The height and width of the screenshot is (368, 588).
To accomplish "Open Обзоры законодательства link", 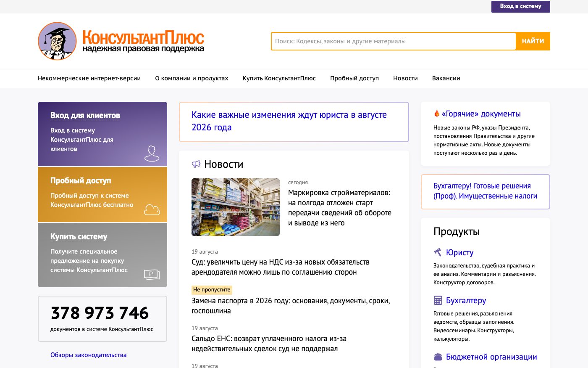I will coord(88,355).
